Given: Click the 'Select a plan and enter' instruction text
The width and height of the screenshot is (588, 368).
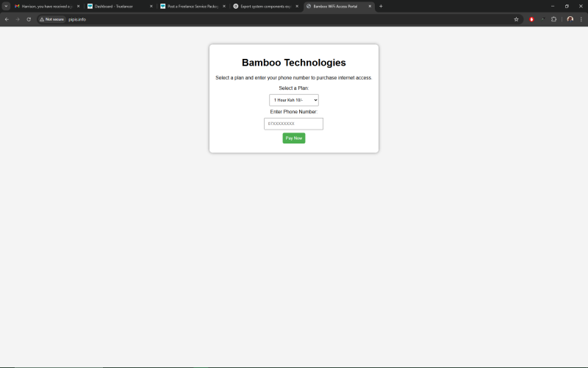Looking at the screenshot, I should tap(293, 78).
